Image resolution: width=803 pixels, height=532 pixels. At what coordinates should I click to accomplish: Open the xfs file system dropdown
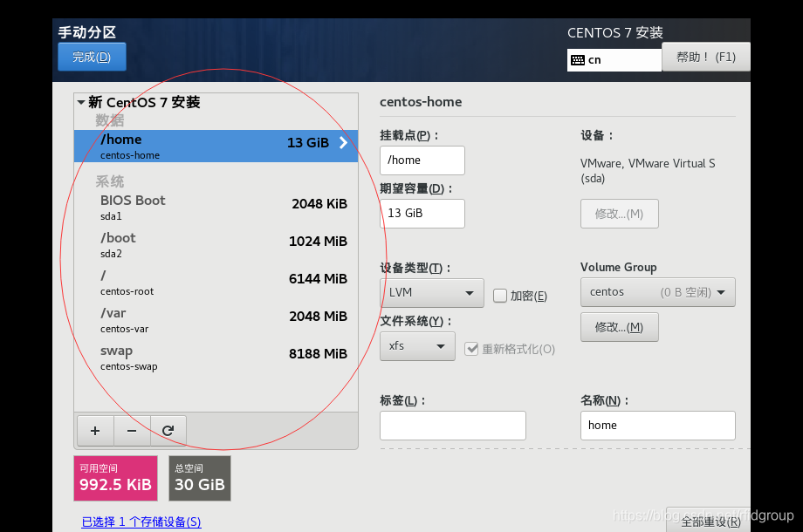tap(417, 346)
